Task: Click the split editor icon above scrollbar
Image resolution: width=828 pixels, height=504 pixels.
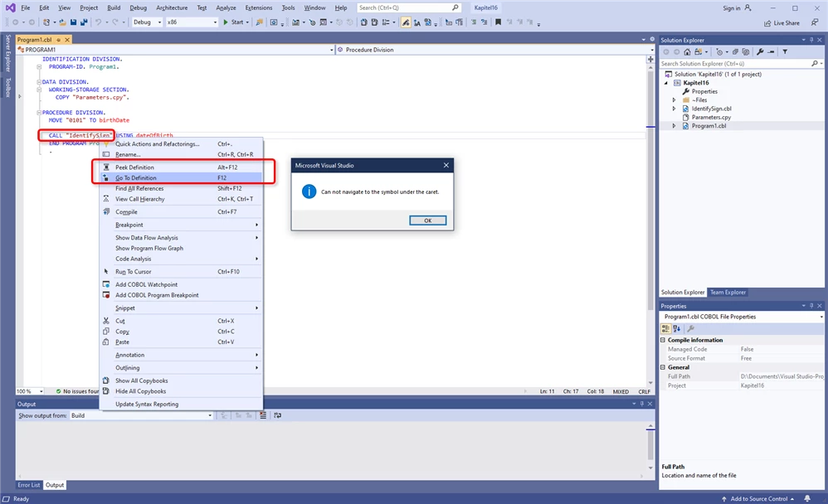Action: (650, 60)
